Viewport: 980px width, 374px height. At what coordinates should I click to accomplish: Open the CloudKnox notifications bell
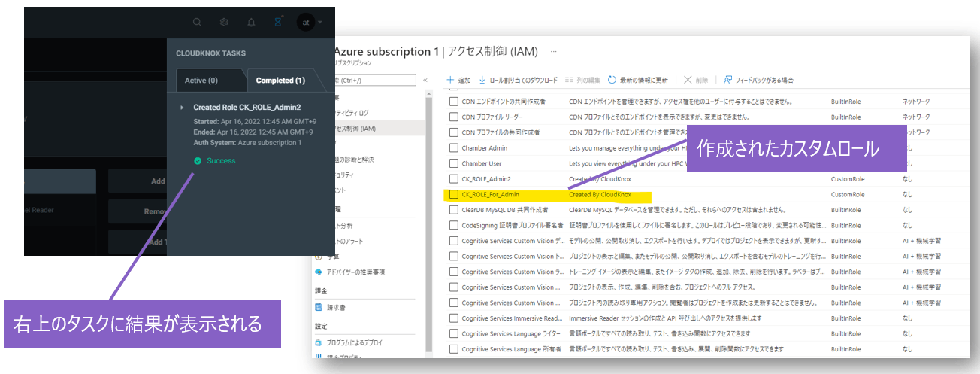point(251,23)
